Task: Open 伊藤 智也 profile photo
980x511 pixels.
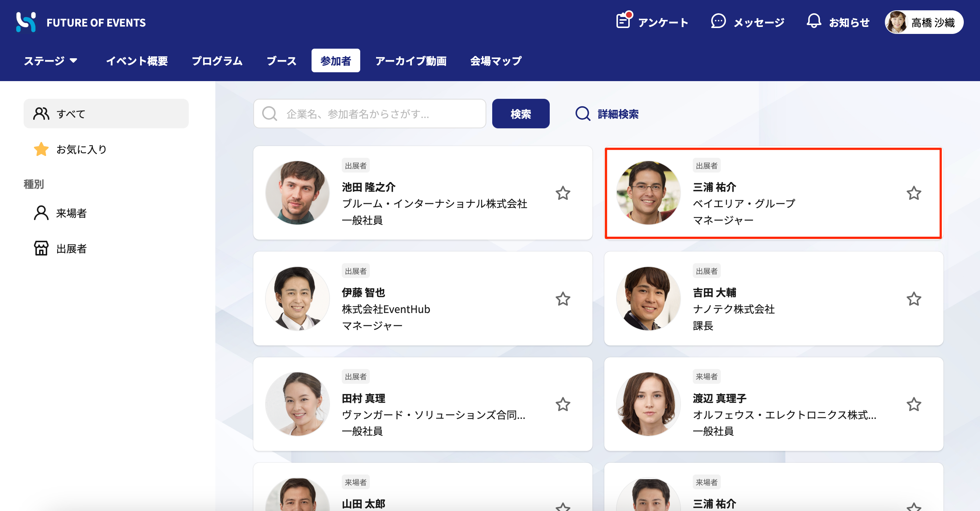Action: (297, 298)
